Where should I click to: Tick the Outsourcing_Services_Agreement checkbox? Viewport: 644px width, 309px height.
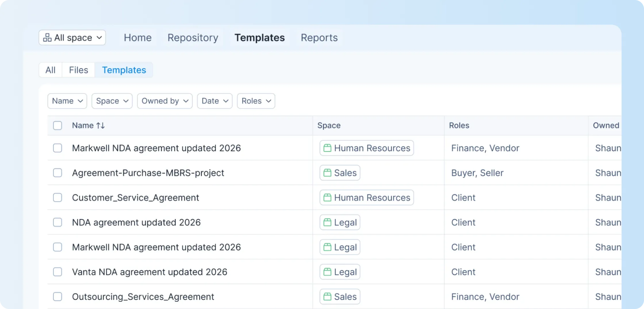pos(57,297)
